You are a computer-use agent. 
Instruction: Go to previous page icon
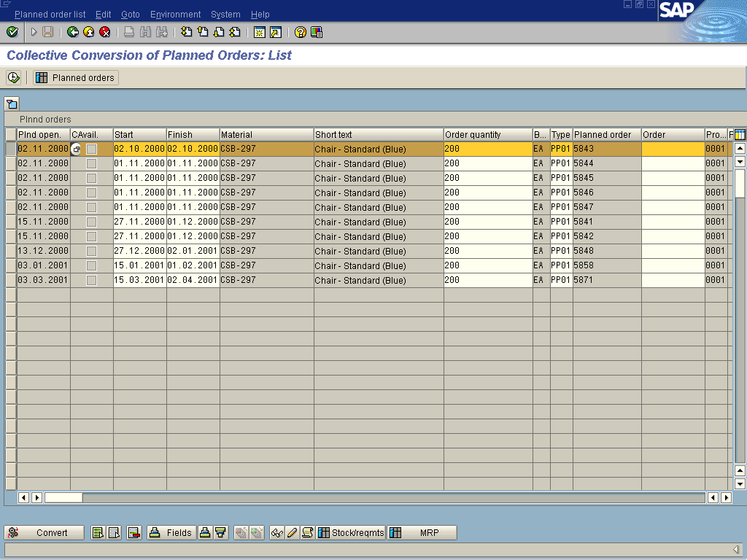pyautogui.click(x=203, y=32)
